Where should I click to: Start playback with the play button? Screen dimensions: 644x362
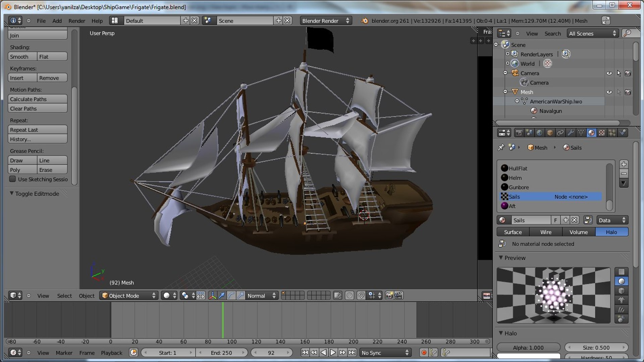point(333,353)
